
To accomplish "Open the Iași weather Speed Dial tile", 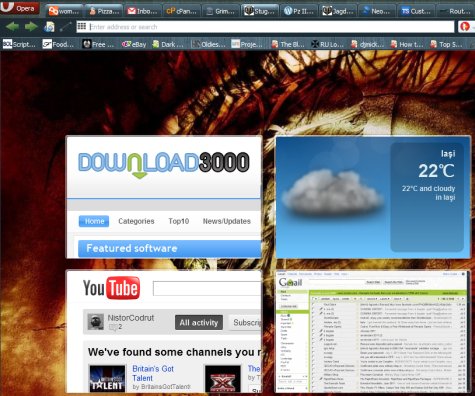I will coord(373,197).
